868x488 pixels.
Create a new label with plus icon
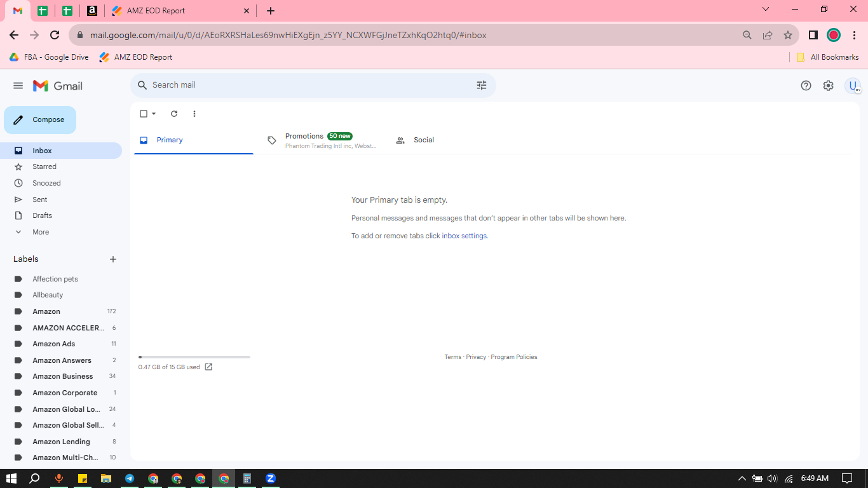coord(113,259)
